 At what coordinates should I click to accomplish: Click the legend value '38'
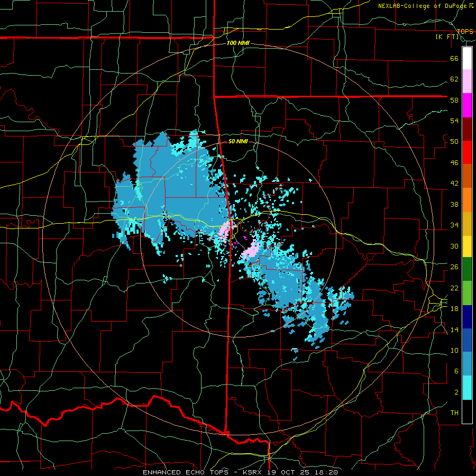pos(454,205)
